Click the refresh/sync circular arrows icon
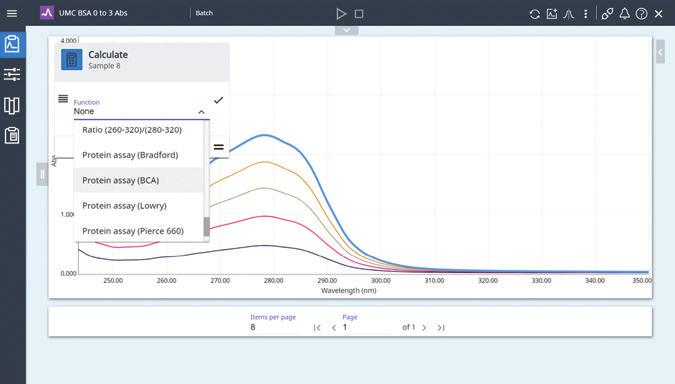The height and width of the screenshot is (384, 675). tap(535, 14)
